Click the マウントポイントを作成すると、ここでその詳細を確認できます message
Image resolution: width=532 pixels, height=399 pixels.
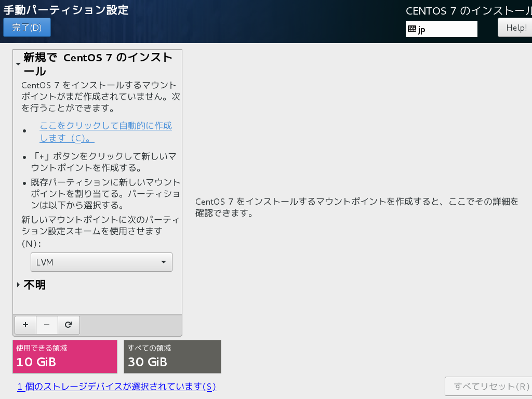(357, 207)
